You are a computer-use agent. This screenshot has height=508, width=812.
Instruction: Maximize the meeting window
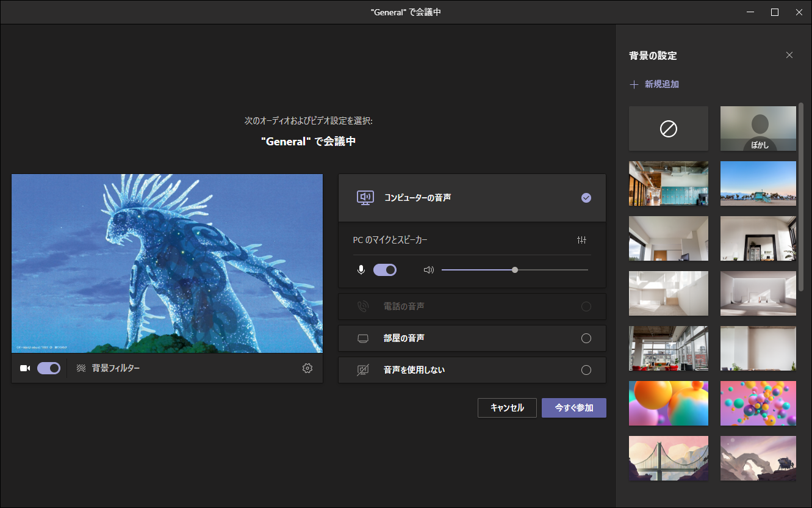click(775, 12)
